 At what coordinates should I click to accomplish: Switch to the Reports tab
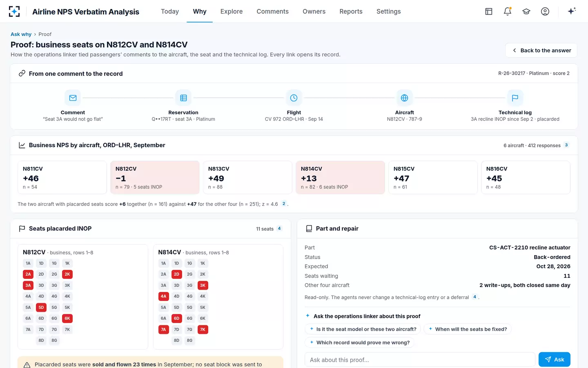coord(351,11)
